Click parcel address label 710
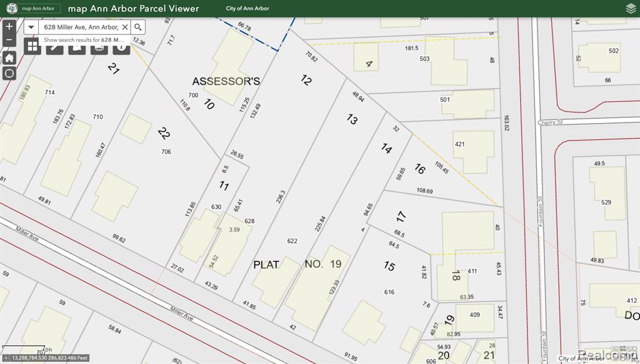The width and height of the screenshot is (640, 364). point(97,117)
